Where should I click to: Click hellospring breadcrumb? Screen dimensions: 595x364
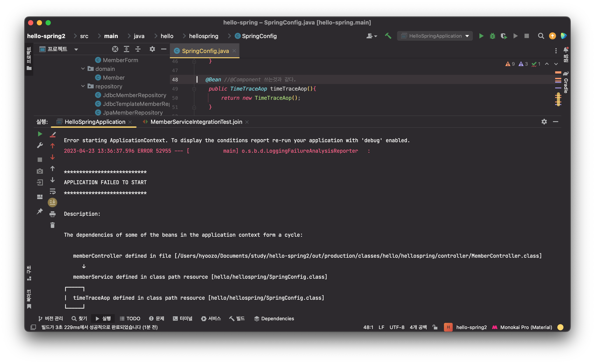[x=204, y=36]
